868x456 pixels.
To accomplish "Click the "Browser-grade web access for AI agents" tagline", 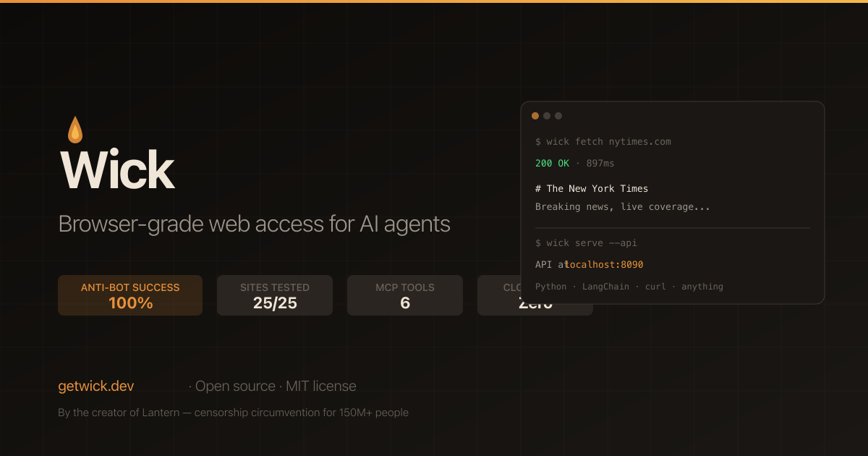I will point(254,224).
